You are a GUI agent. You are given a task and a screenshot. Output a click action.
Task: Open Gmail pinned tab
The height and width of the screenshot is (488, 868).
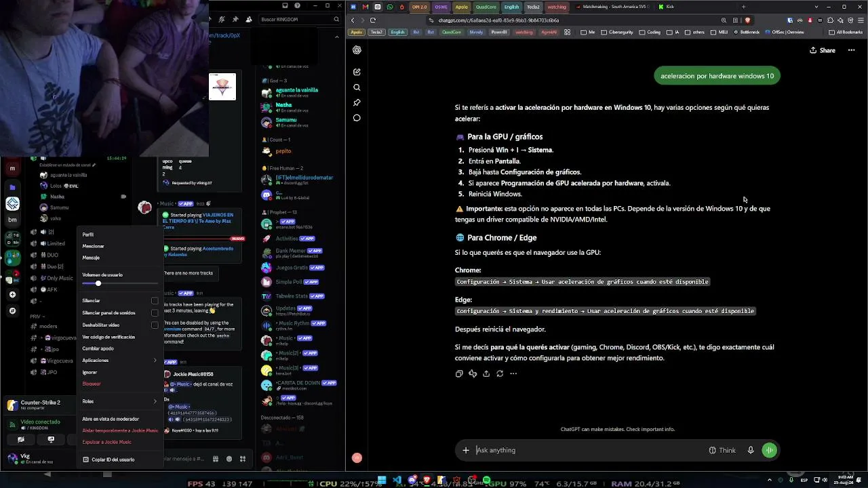coord(366,7)
